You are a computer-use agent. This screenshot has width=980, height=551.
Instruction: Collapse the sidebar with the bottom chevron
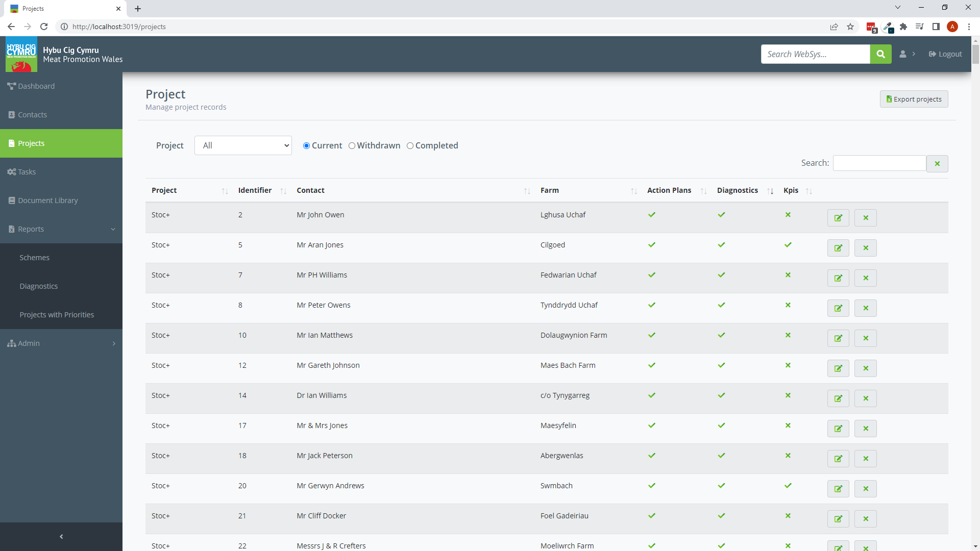[x=61, y=536]
